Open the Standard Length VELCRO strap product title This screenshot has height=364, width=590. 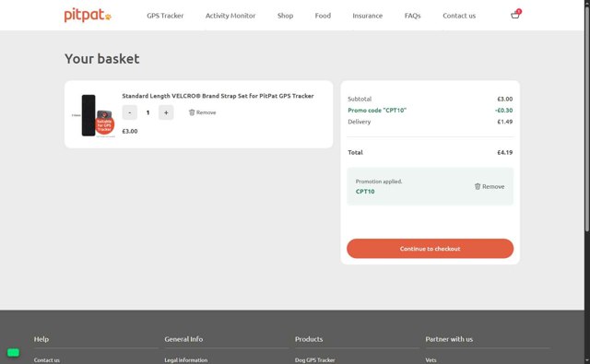click(218, 96)
